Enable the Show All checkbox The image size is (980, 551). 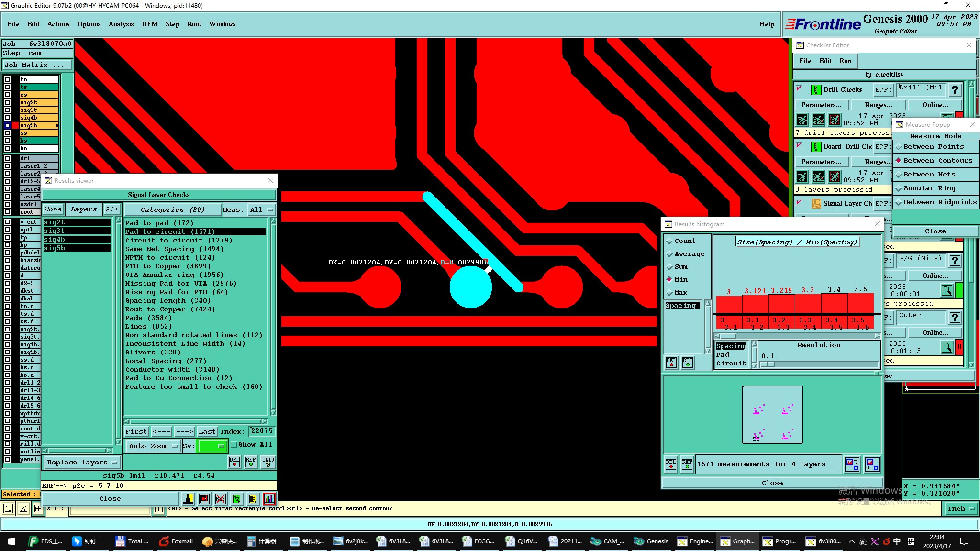234,445
